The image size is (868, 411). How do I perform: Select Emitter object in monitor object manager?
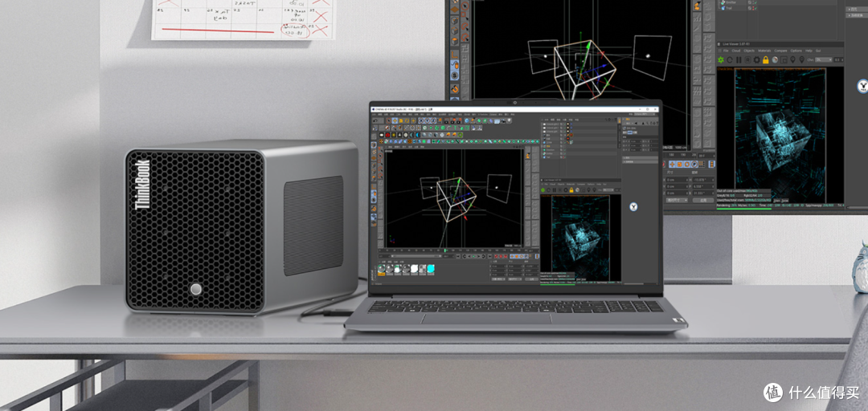click(731, 2)
